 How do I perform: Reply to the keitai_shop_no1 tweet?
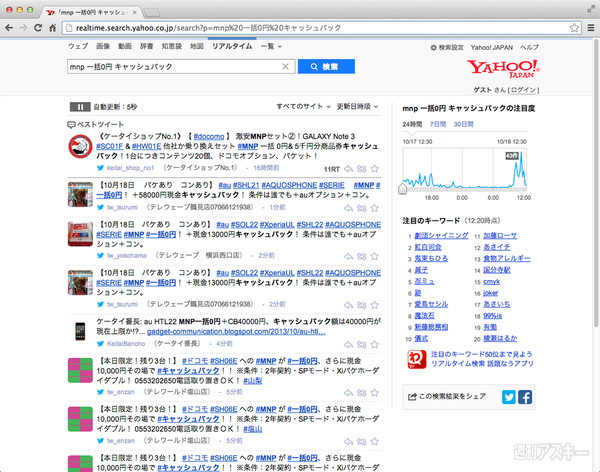(x=348, y=169)
